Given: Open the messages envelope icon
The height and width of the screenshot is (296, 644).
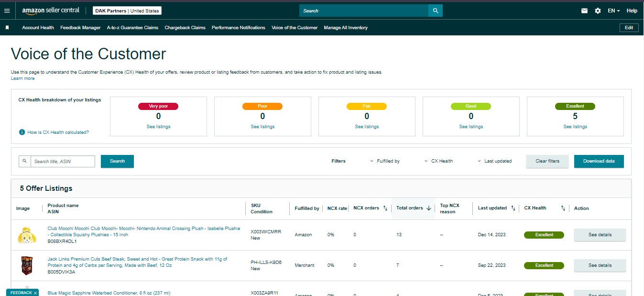Looking at the screenshot, I should click(x=584, y=11).
